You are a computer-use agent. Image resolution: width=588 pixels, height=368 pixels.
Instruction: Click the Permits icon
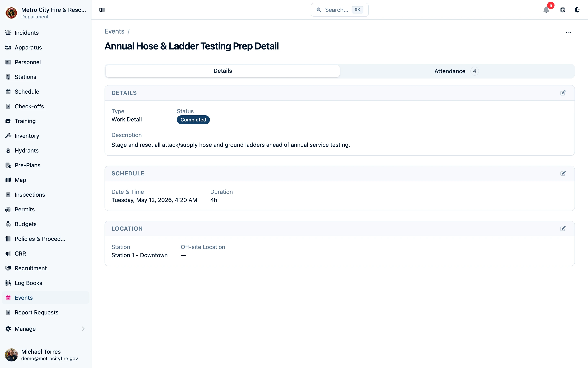click(x=8, y=209)
